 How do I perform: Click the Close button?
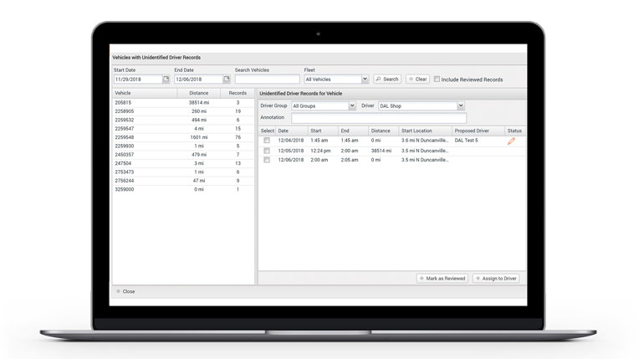pyautogui.click(x=125, y=291)
